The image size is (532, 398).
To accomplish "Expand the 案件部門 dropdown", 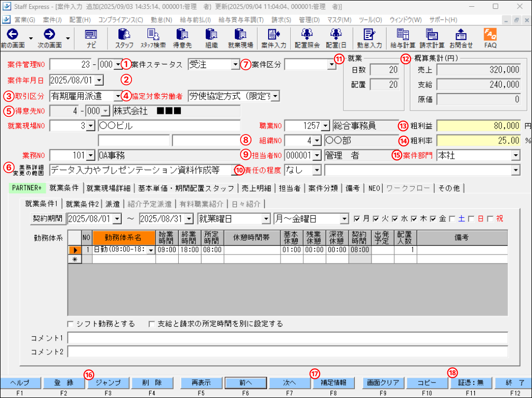I will click(x=515, y=155).
